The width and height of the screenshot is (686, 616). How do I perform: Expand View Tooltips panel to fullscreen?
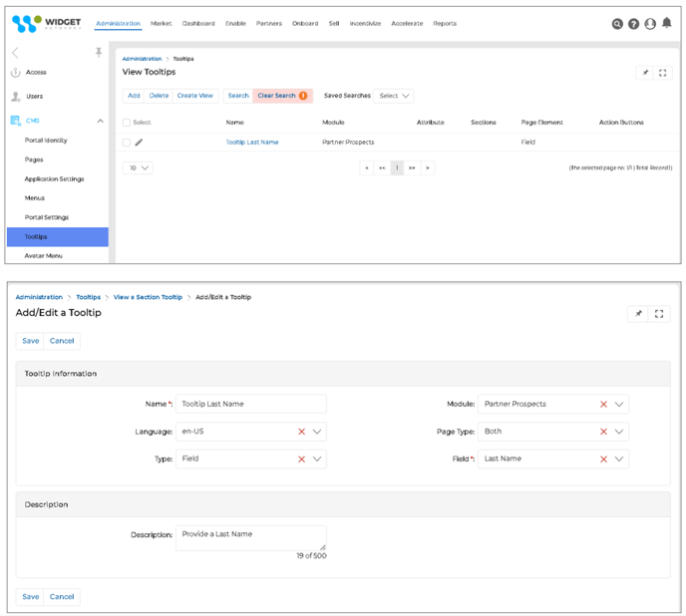pyautogui.click(x=663, y=73)
